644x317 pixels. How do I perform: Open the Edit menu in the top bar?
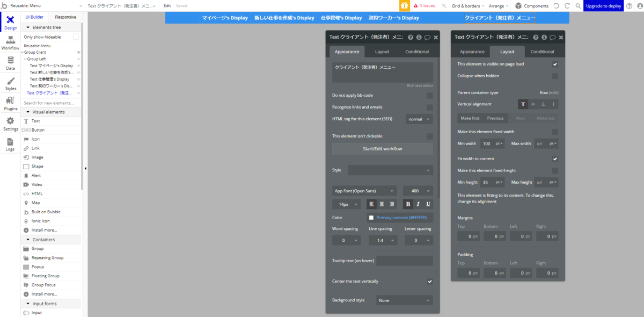pyautogui.click(x=167, y=6)
